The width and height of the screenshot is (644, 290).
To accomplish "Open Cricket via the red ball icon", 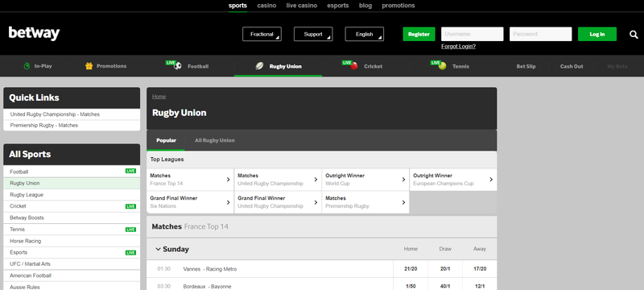I will [354, 66].
